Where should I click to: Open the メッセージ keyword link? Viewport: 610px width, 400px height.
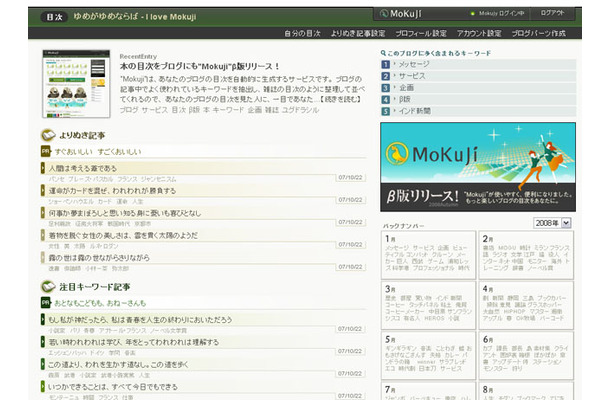414,64
